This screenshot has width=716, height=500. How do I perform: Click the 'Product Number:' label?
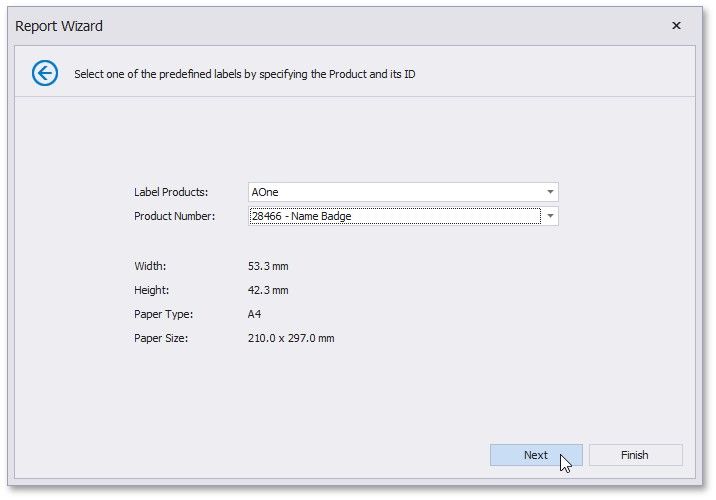tap(174, 216)
